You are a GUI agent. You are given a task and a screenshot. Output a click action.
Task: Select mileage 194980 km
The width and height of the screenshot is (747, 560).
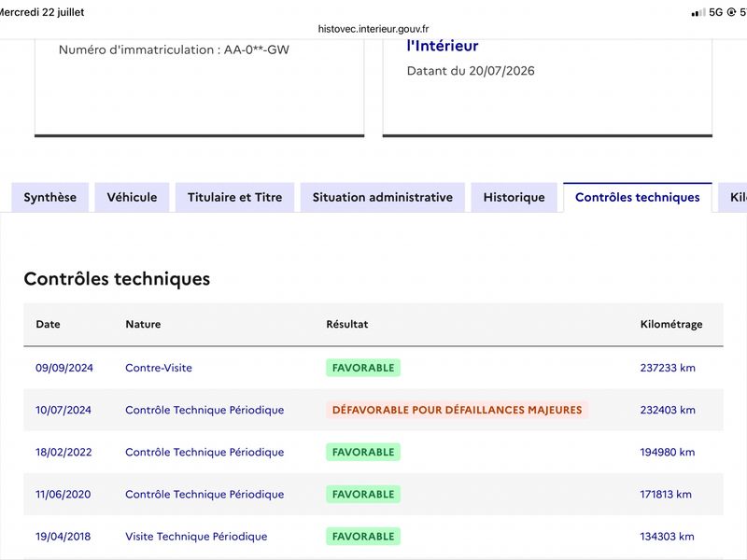(x=668, y=452)
